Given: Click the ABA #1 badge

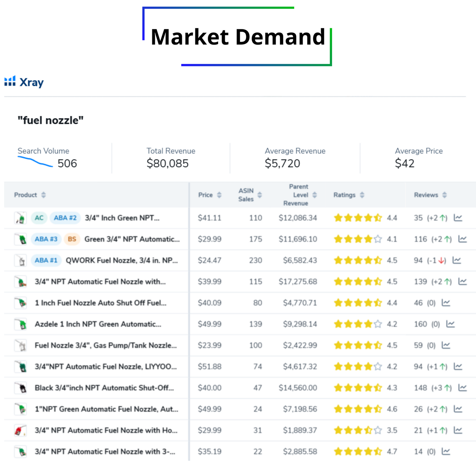Looking at the screenshot, I should [46, 260].
